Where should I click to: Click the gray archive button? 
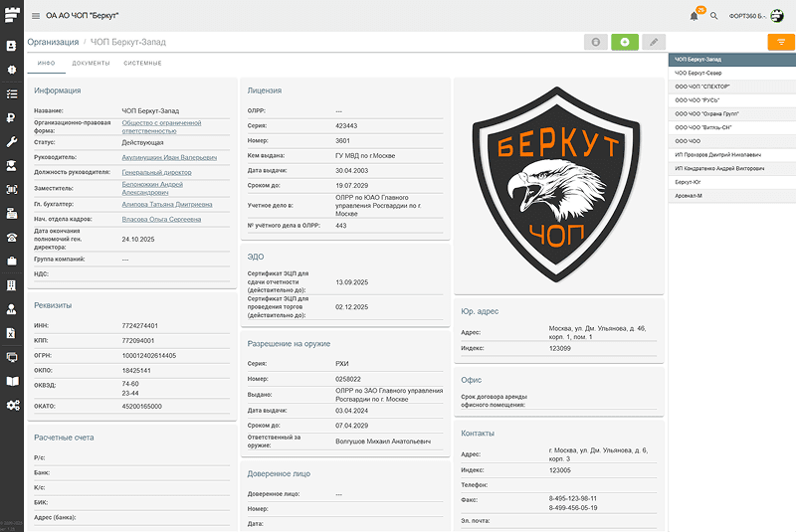(x=596, y=42)
